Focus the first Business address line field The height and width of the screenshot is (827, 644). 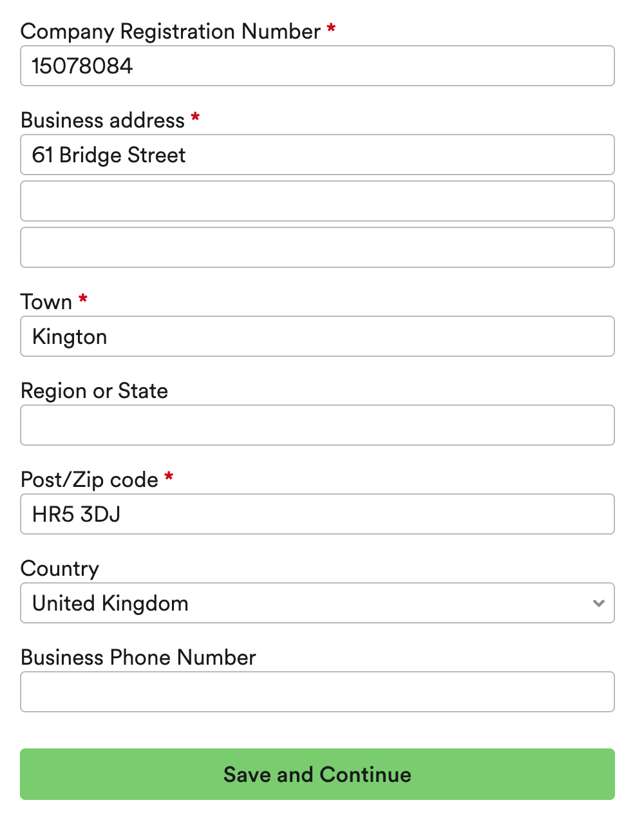click(x=317, y=155)
